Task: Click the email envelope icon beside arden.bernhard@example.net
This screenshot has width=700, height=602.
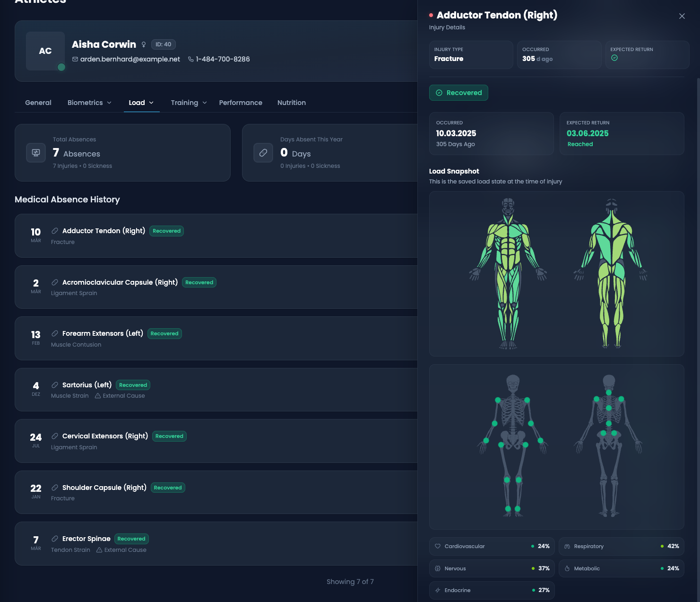Action: tap(75, 59)
